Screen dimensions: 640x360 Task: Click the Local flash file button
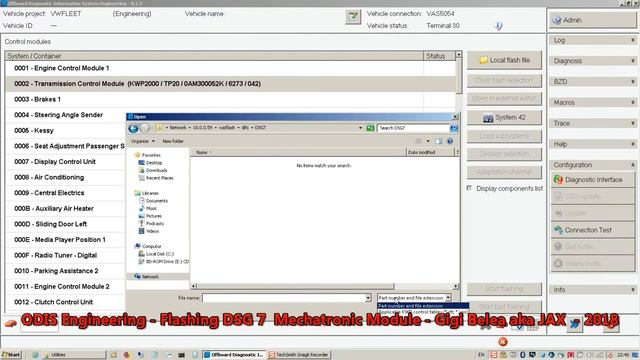[504, 60]
